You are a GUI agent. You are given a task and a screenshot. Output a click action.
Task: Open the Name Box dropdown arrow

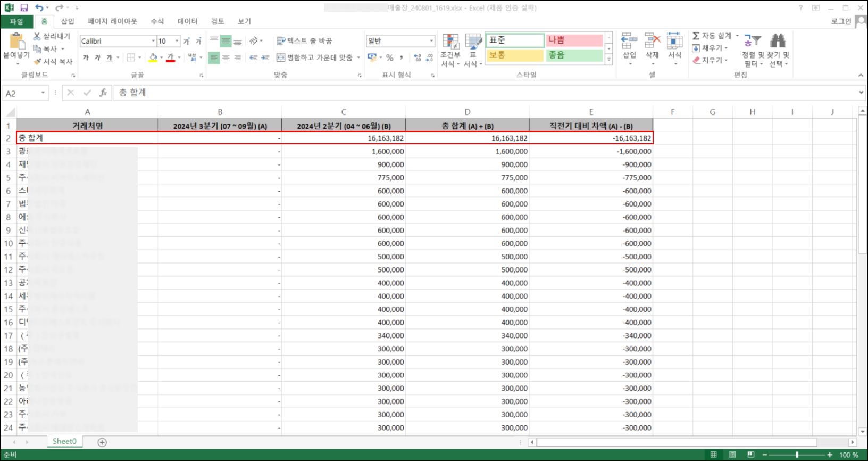tap(43, 93)
